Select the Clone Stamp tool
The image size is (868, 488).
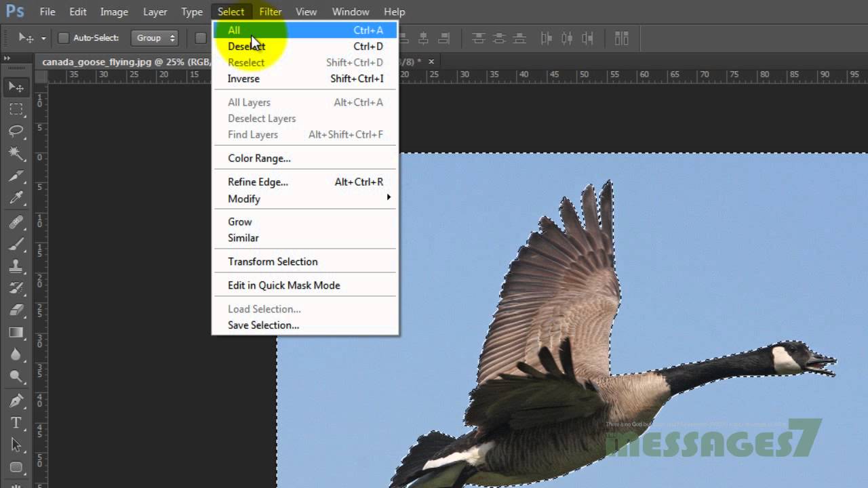[x=16, y=266]
